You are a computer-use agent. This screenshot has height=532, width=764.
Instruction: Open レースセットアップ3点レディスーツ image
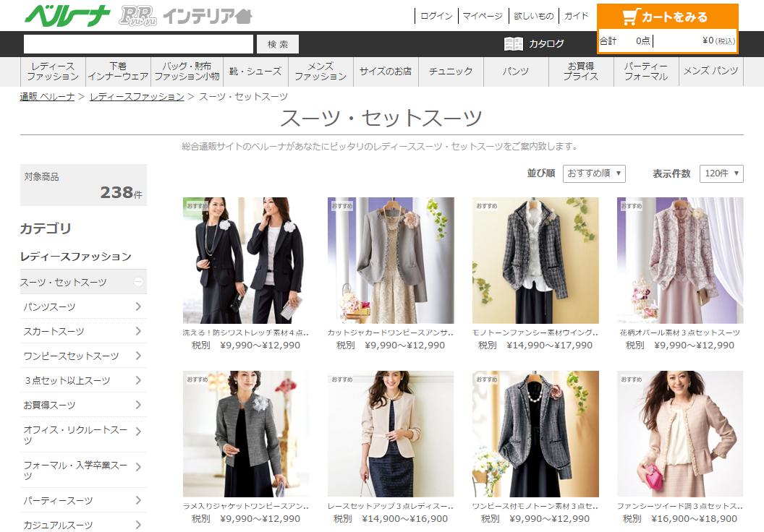(391, 434)
